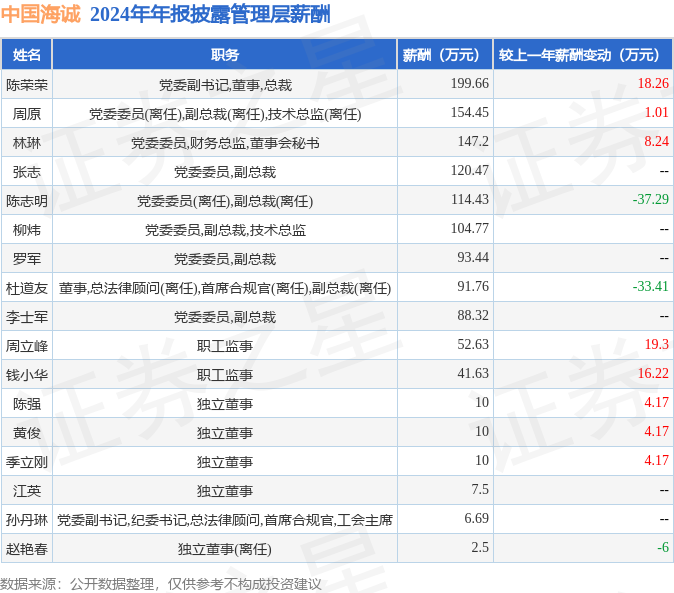Select the name cell 陈强

(x=27, y=404)
